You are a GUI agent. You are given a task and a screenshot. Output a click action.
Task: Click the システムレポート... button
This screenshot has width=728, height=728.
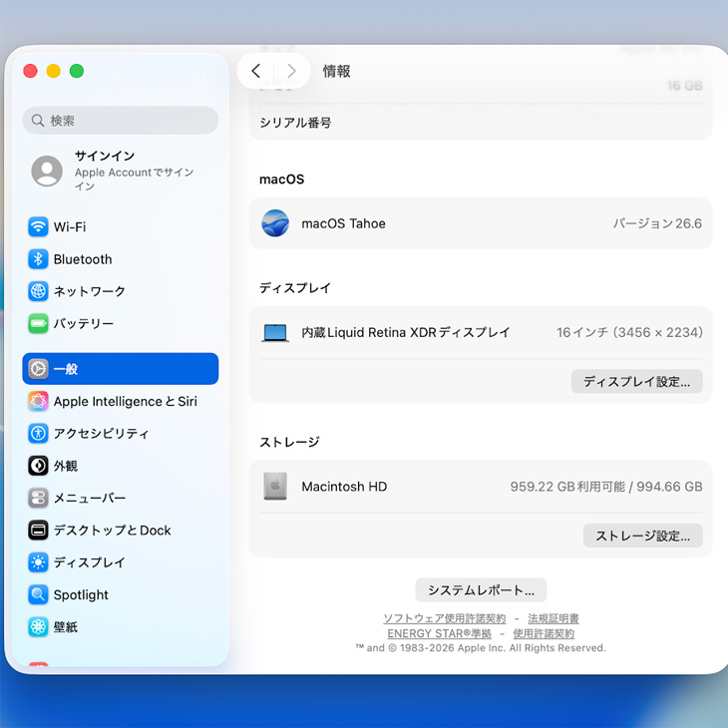[481, 590]
